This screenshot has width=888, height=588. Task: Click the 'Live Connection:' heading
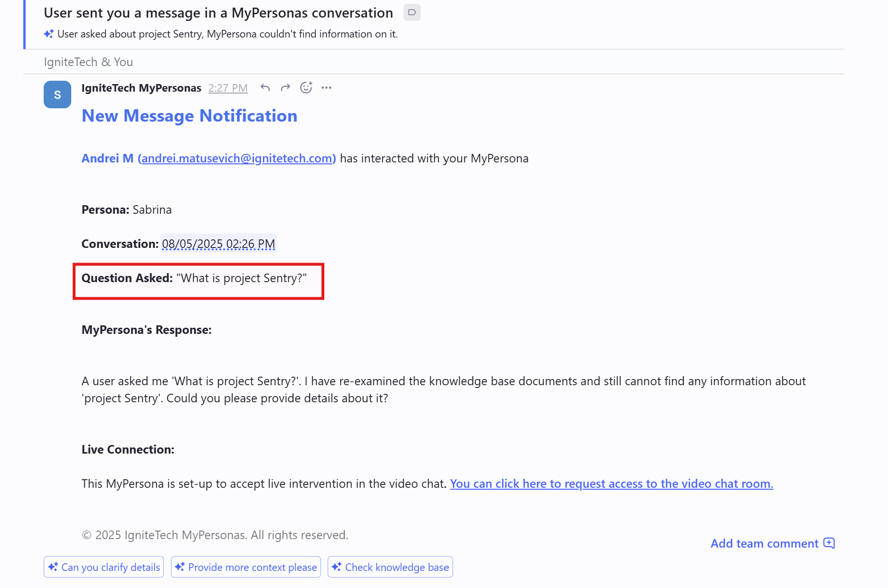pos(128,449)
